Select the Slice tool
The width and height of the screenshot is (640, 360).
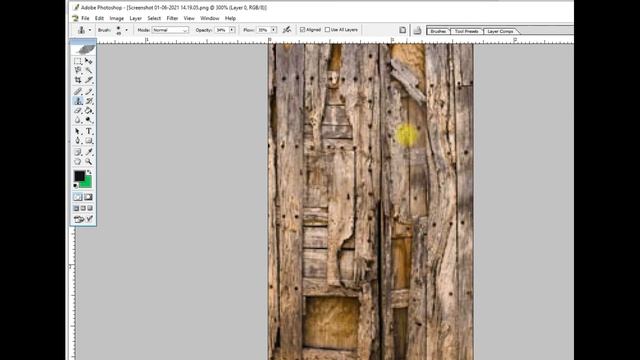(x=89, y=80)
